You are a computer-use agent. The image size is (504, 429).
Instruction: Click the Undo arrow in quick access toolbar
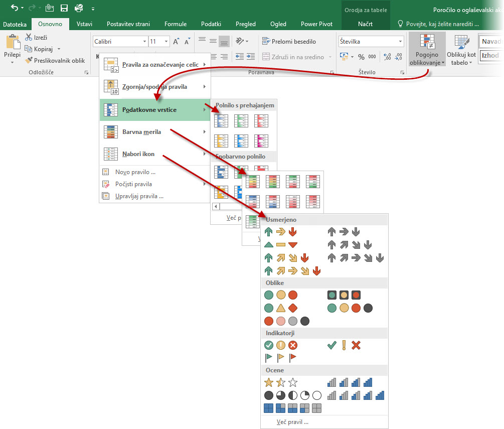(x=14, y=8)
